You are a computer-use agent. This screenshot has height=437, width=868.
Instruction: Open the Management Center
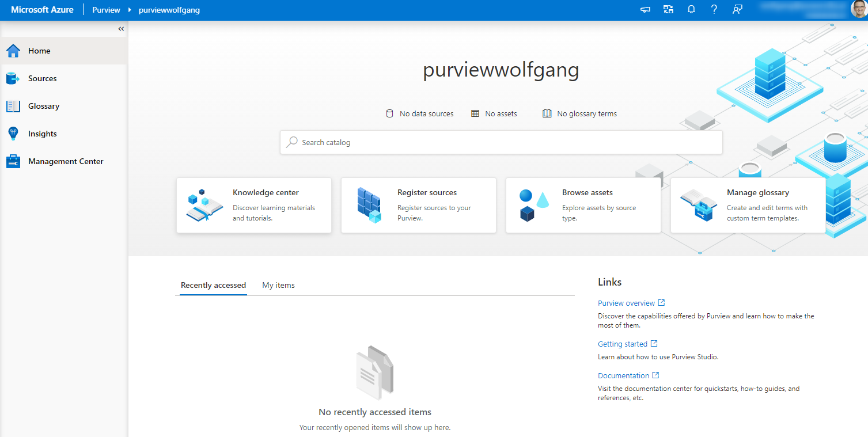65,161
